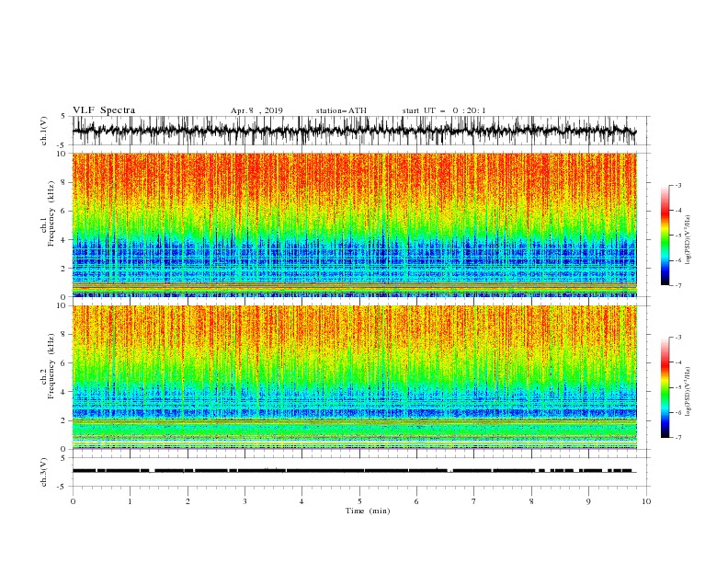This screenshot has width=728, height=563.
Task: Click tick label "3" on the Time axis
Action: click(x=245, y=501)
